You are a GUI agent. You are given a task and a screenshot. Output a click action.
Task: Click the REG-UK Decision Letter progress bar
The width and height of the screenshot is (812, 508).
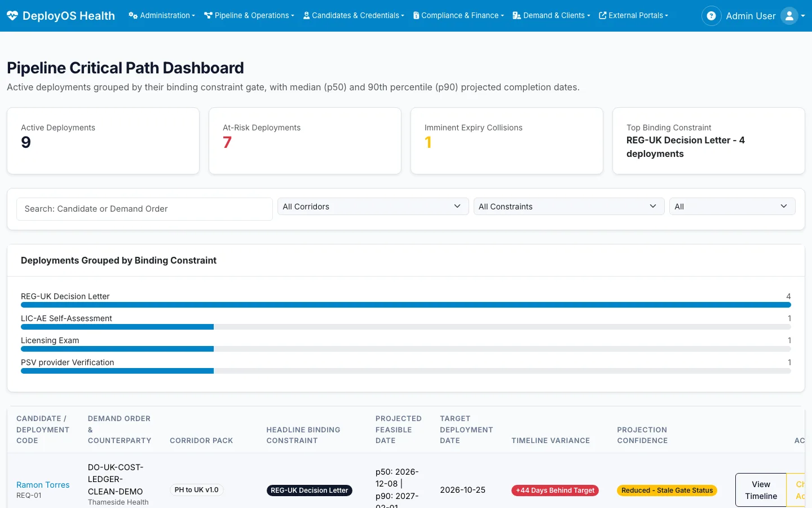tap(406, 305)
